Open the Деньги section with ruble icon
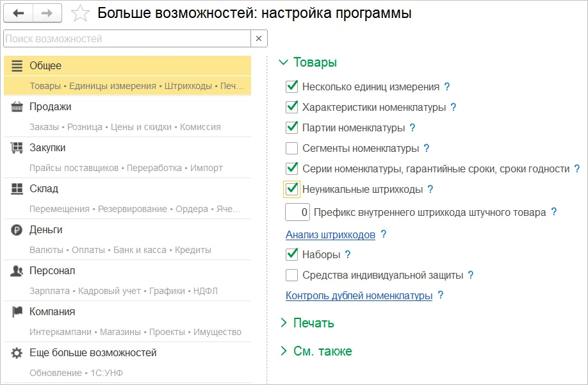Image resolution: width=588 pixels, height=385 pixels. [17, 230]
